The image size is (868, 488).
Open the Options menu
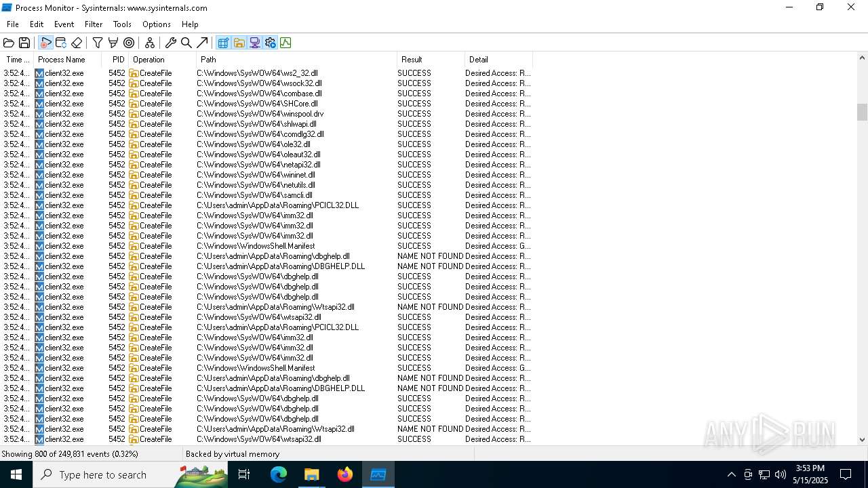point(157,24)
